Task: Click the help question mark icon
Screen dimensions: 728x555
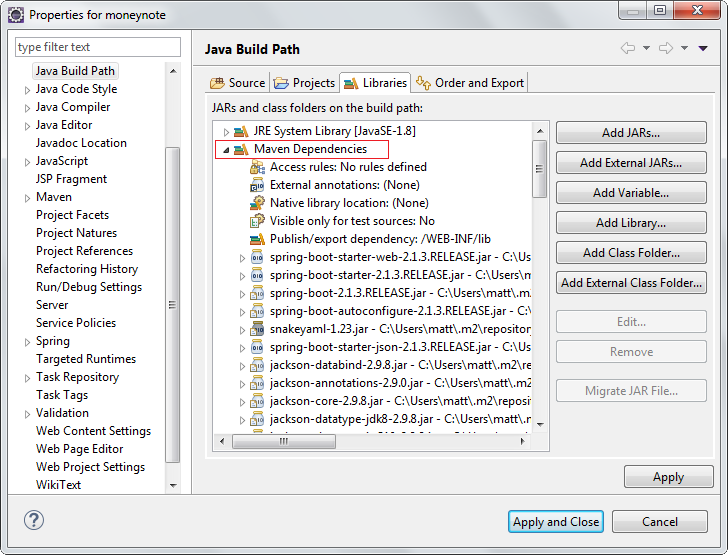Action: (x=34, y=520)
